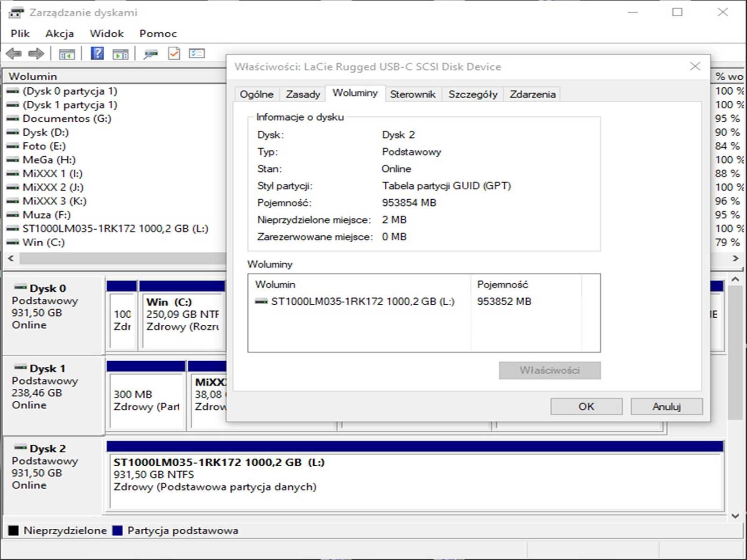
Task: Click the disk pane scroll up arrow
Action: click(735, 279)
